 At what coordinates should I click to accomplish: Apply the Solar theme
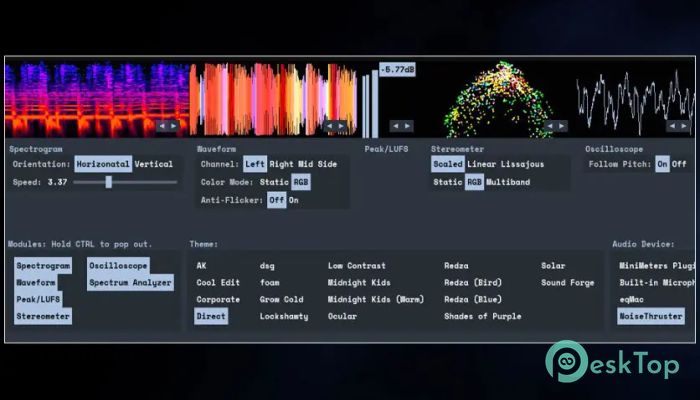(553, 266)
